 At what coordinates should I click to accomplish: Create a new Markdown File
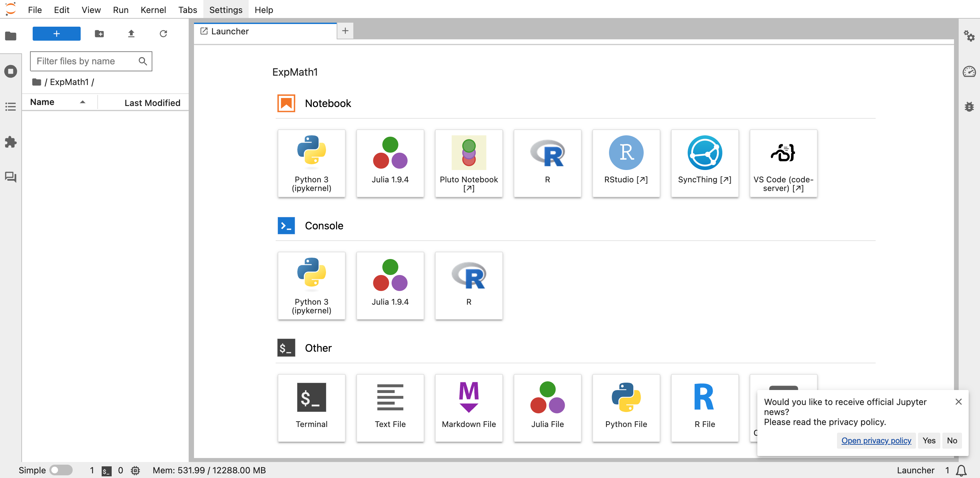[469, 408]
